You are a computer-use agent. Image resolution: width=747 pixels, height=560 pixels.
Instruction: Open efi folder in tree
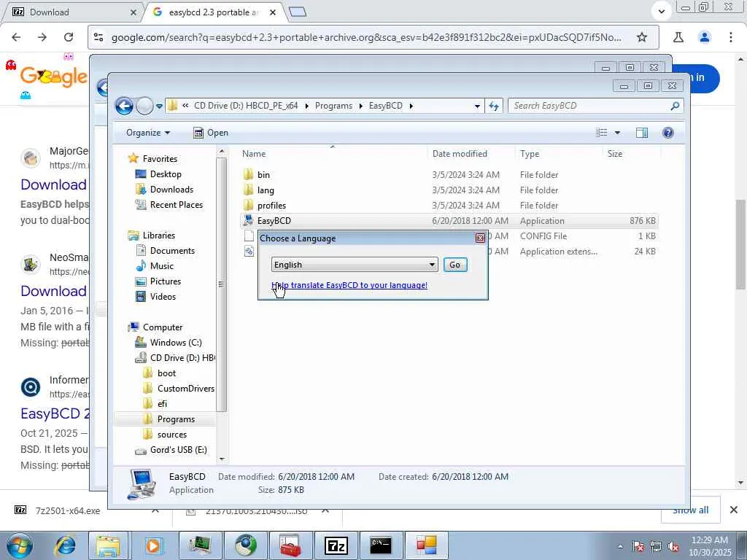[162, 403]
